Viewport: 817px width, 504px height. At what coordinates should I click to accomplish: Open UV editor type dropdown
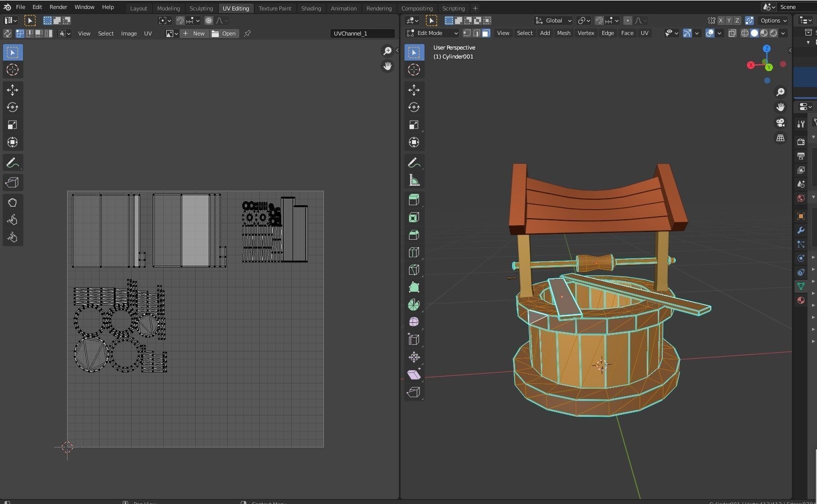[x=11, y=21]
